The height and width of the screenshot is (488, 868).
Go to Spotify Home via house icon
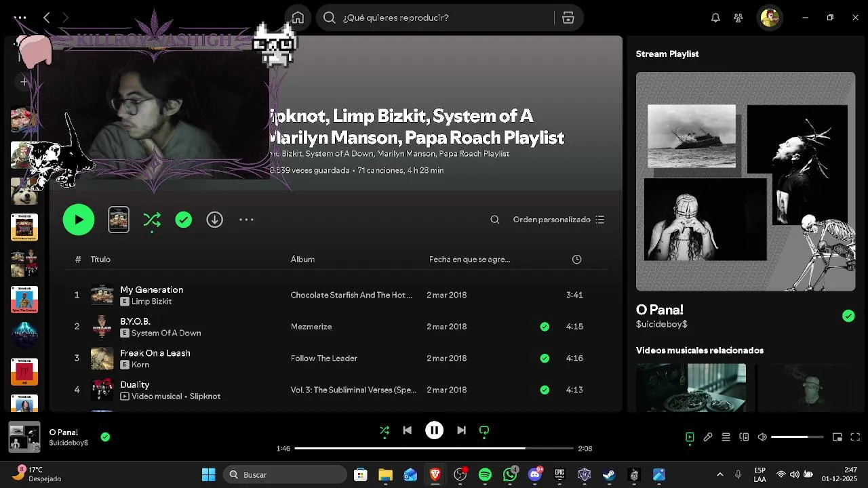pos(298,18)
